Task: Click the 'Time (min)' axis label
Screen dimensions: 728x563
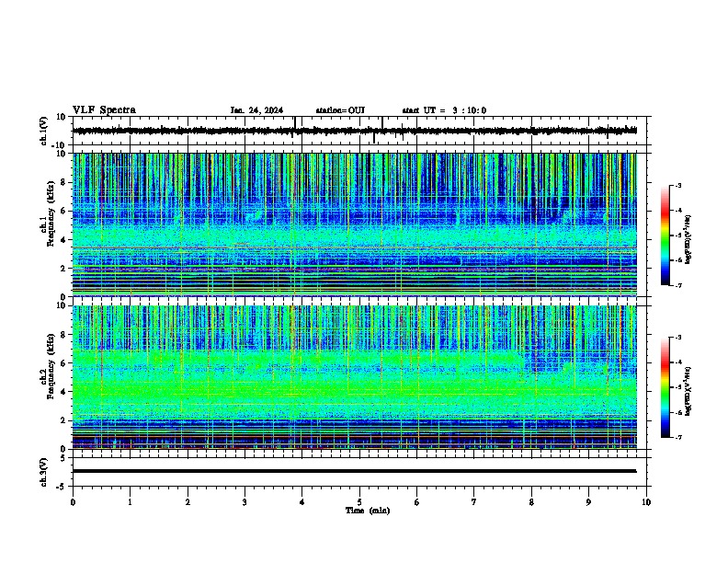Action: click(x=368, y=511)
